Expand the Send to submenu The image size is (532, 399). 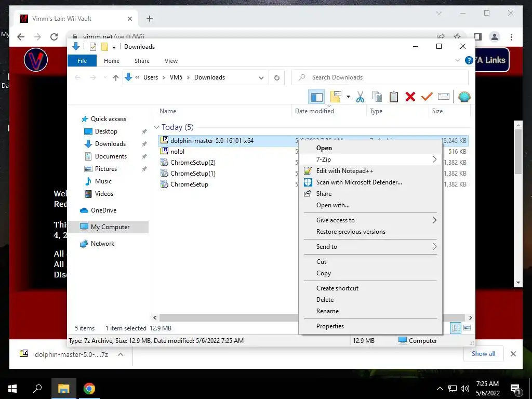point(371,247)
